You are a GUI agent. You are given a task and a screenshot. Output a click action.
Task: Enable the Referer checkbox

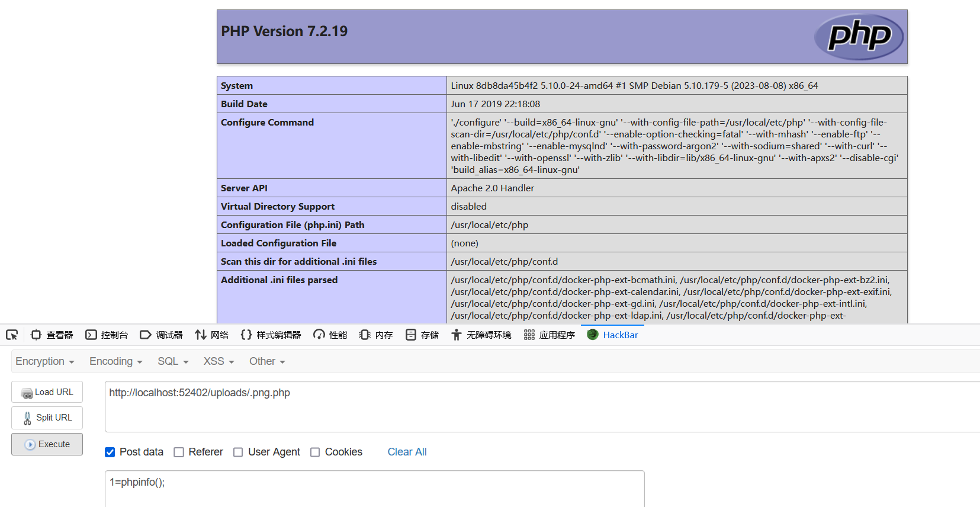point(179,452)
